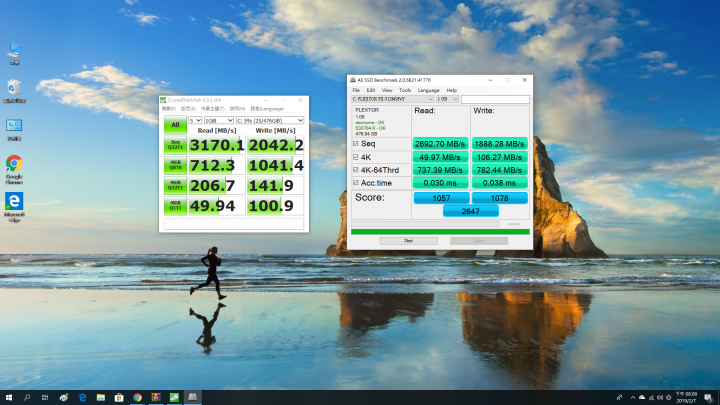Image resolution: width=720 pixels, height=405 pixels.
Task: Open the Language menu in AS SSD
Action: click(x=429, y=90)
